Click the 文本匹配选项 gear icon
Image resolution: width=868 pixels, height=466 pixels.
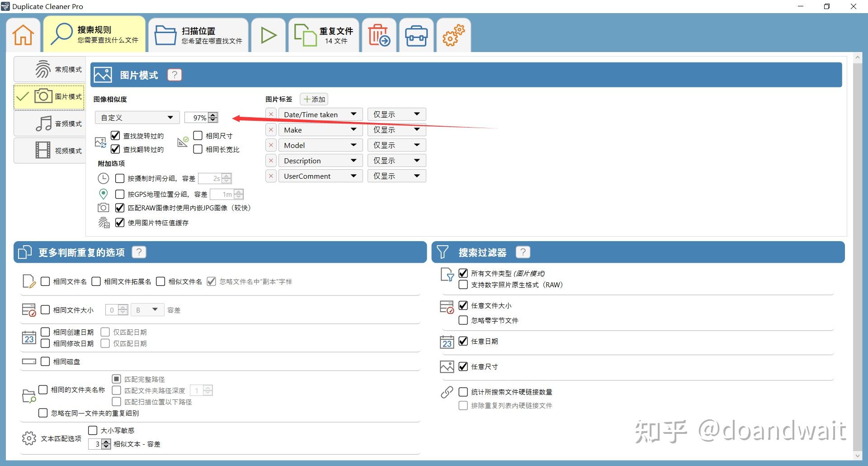point(29,438)
